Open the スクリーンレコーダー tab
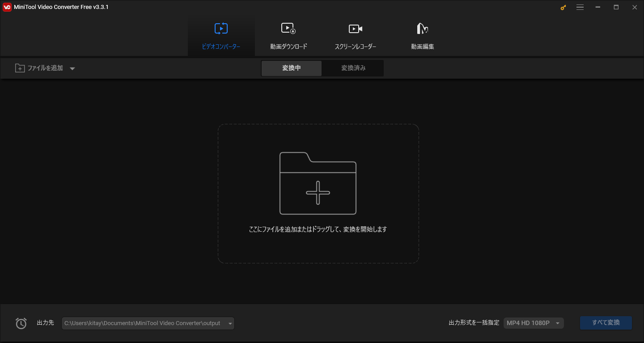The width and height of the screenshot is (644, 343). click(x=356, y=36)
